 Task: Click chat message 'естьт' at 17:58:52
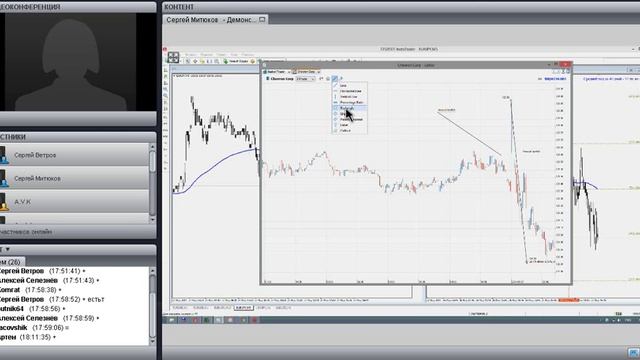[52, 299]
